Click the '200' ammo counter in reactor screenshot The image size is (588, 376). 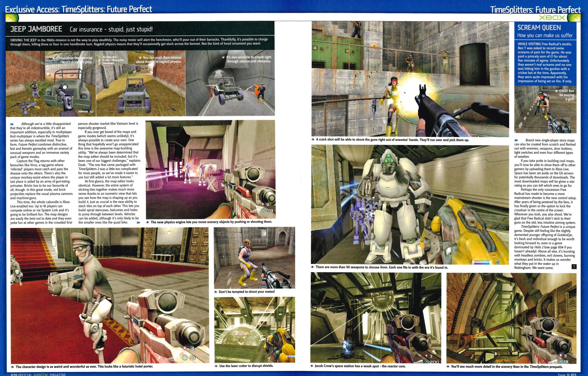(434, 362)
